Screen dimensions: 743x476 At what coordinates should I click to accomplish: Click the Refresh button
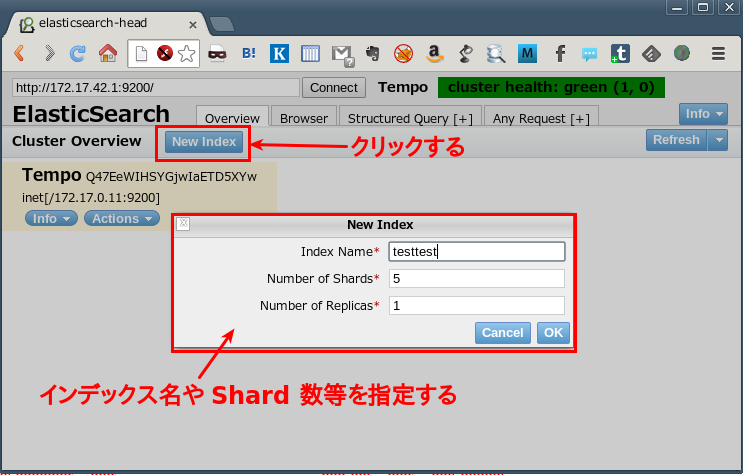[676, 140]
